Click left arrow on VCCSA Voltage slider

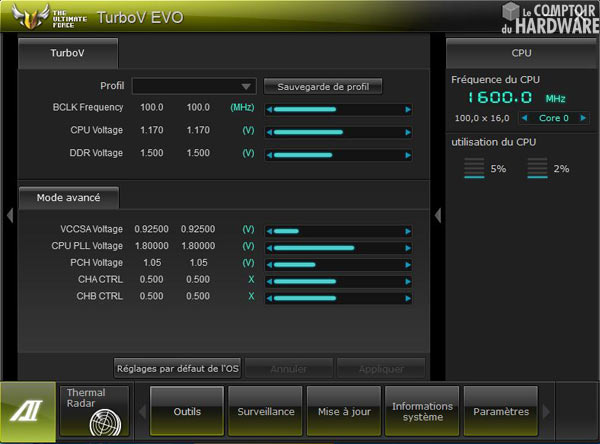[268, 230]
